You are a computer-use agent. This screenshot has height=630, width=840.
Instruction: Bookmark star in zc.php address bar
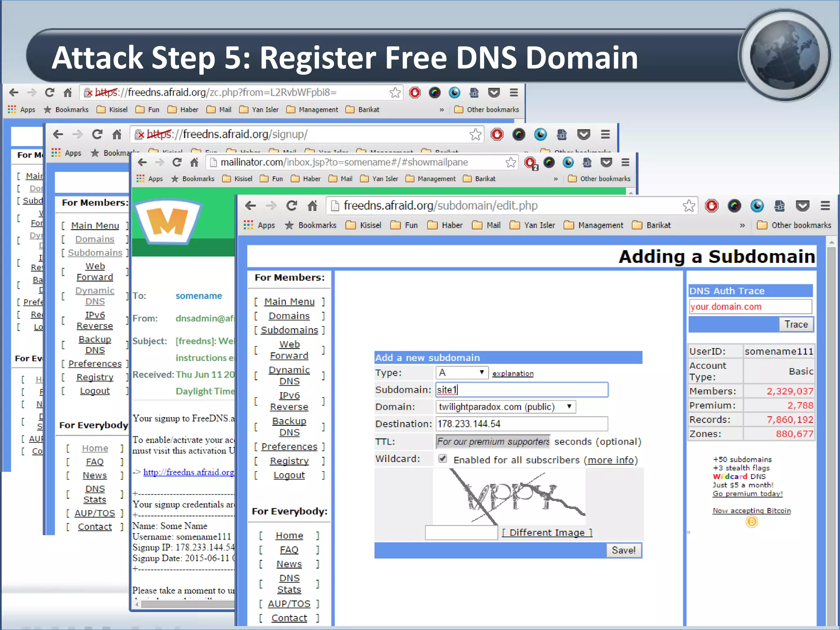pyautogui.click(x=395, y=93)
